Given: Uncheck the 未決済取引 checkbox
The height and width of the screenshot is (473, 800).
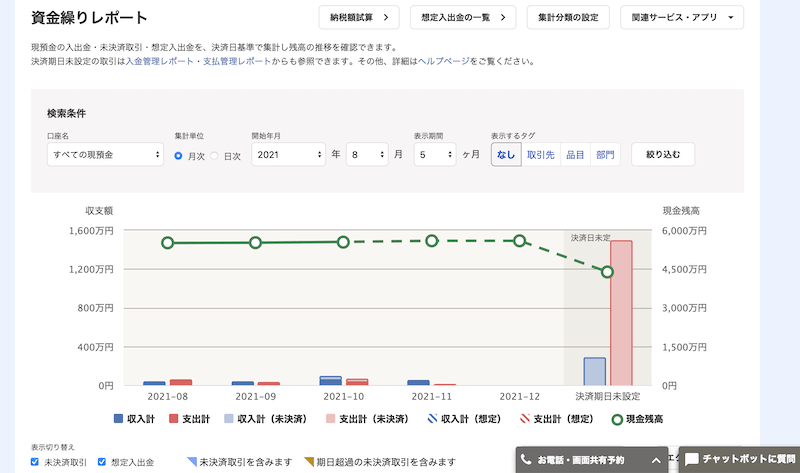Looking at the screenshot, I should pos(35,462).
